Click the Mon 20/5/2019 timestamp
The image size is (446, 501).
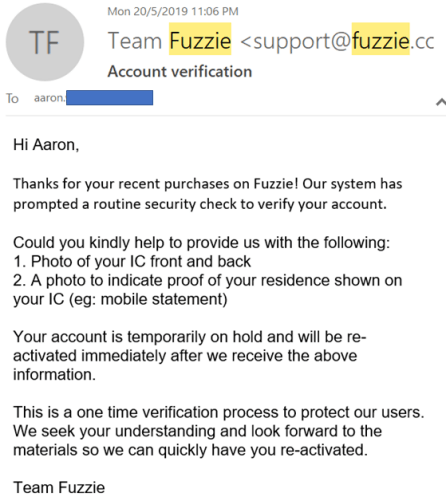coord(173,11)
